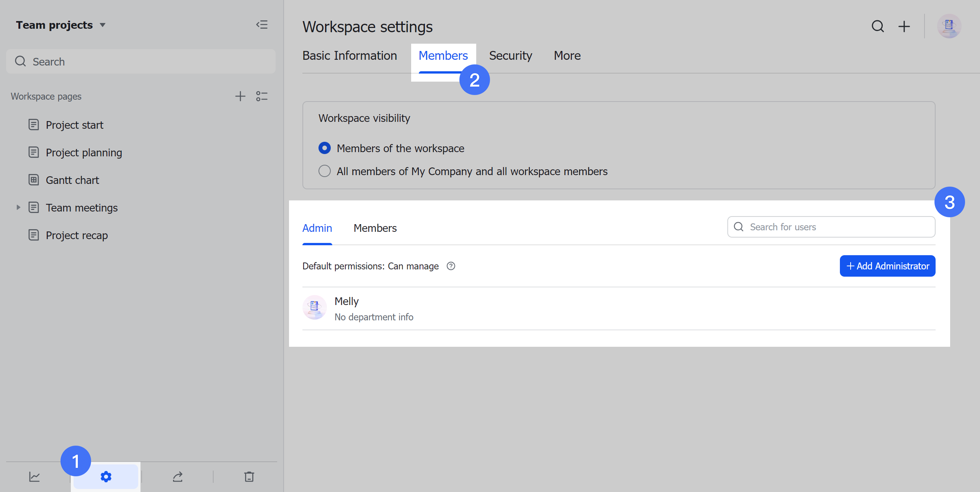Create new content with the top-right plus

point(904,26)
